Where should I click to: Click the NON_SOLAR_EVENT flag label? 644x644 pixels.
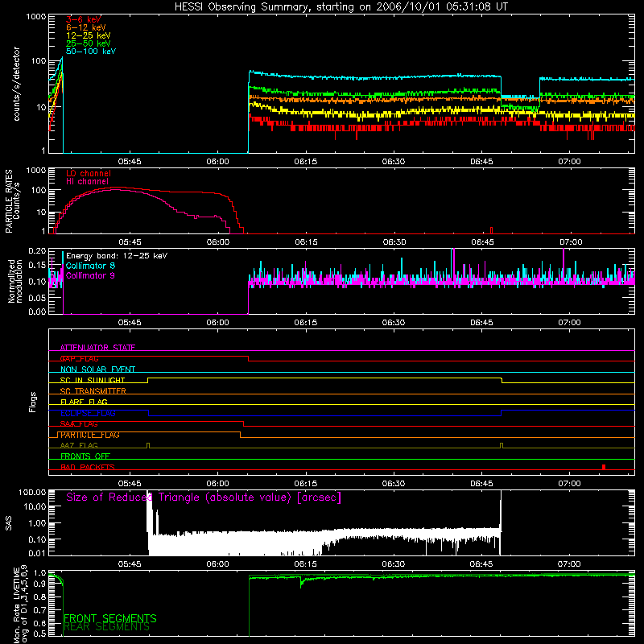coord(97,369)
